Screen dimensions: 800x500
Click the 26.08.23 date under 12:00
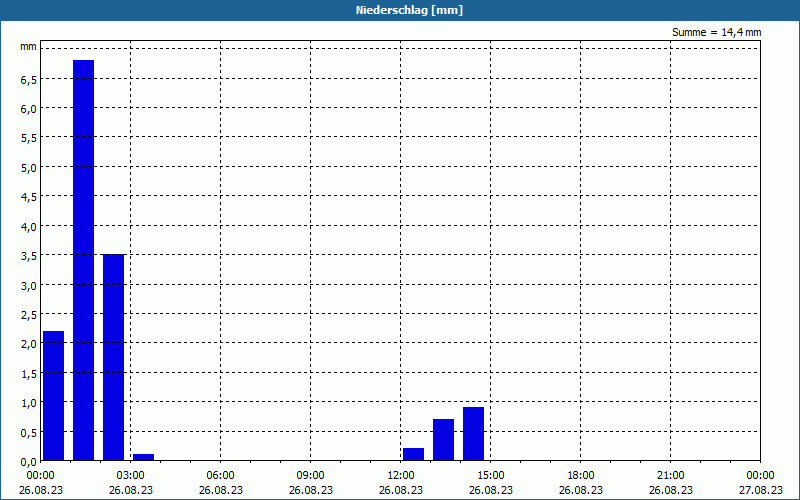401,490
